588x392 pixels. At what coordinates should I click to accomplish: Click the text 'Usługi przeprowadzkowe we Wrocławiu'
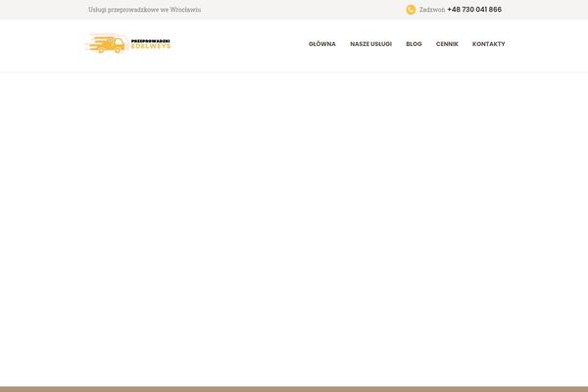click(144, 10)
